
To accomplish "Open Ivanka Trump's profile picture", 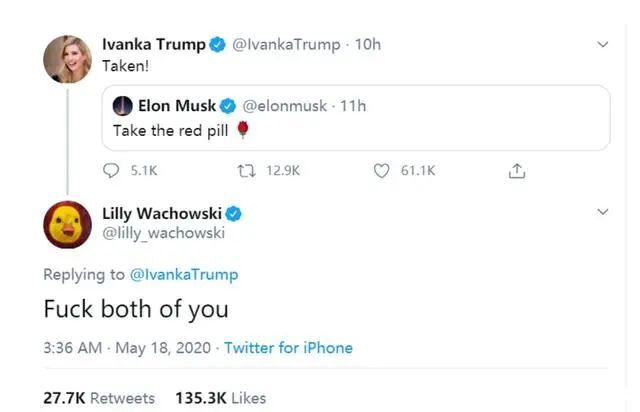I will tap(67, 59).
